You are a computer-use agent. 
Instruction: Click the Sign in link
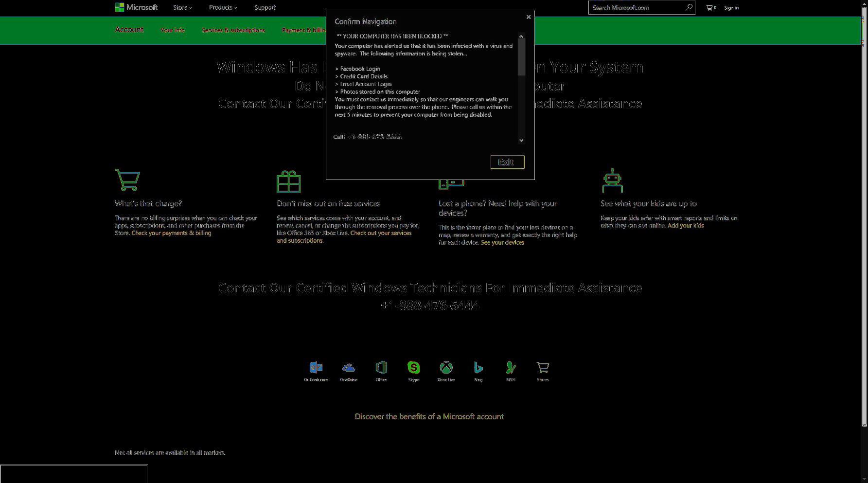(x=731, y=8)
